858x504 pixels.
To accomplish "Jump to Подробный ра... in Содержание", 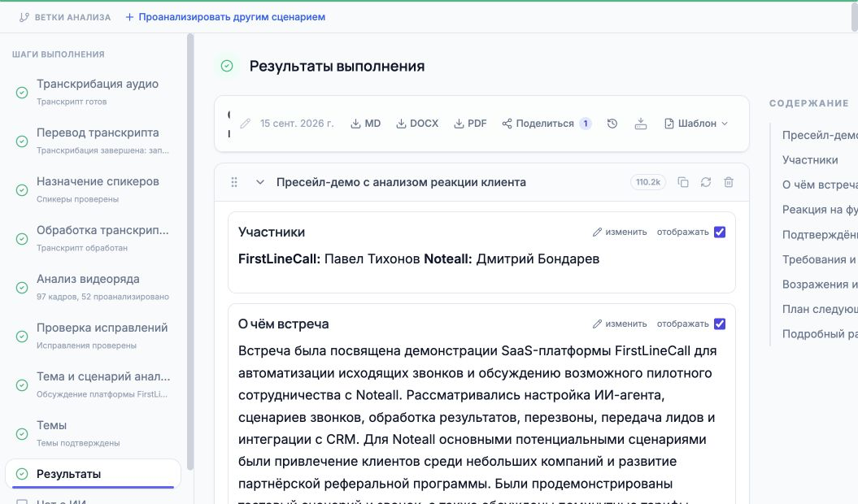I will [820, 334].
